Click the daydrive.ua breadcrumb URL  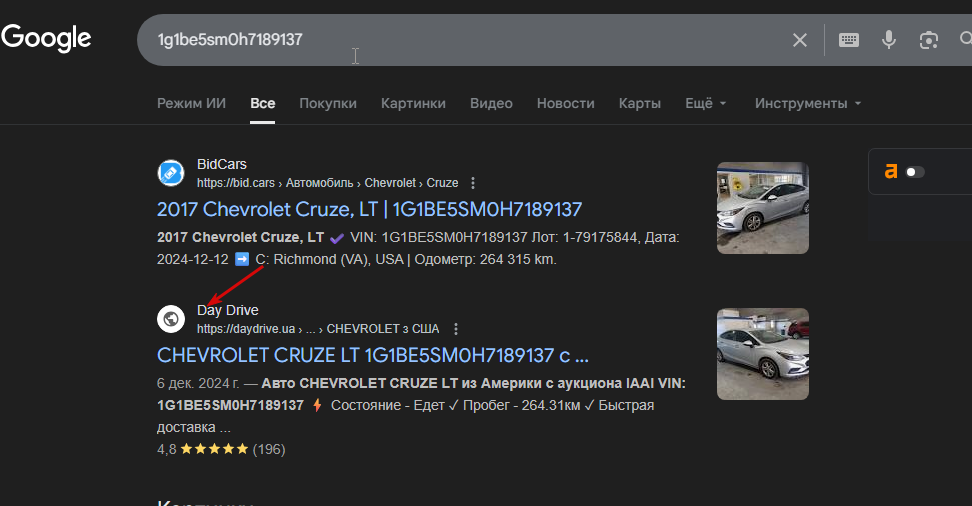coord(318,329)
